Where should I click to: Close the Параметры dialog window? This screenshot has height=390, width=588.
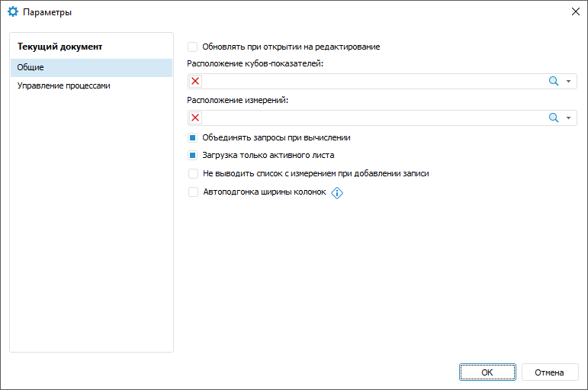coord(575,11)
